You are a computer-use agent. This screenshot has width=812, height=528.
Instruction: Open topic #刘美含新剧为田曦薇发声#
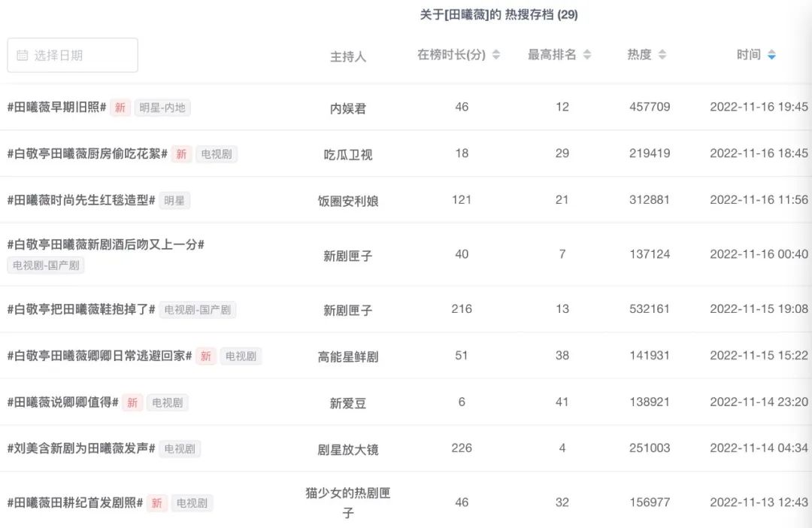pyautogui.click(x=81, y=449)
